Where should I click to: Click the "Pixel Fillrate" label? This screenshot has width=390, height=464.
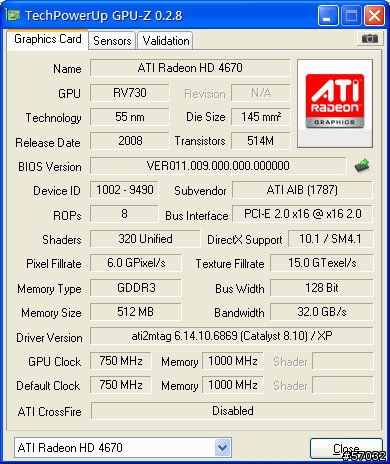coord(54,264)
